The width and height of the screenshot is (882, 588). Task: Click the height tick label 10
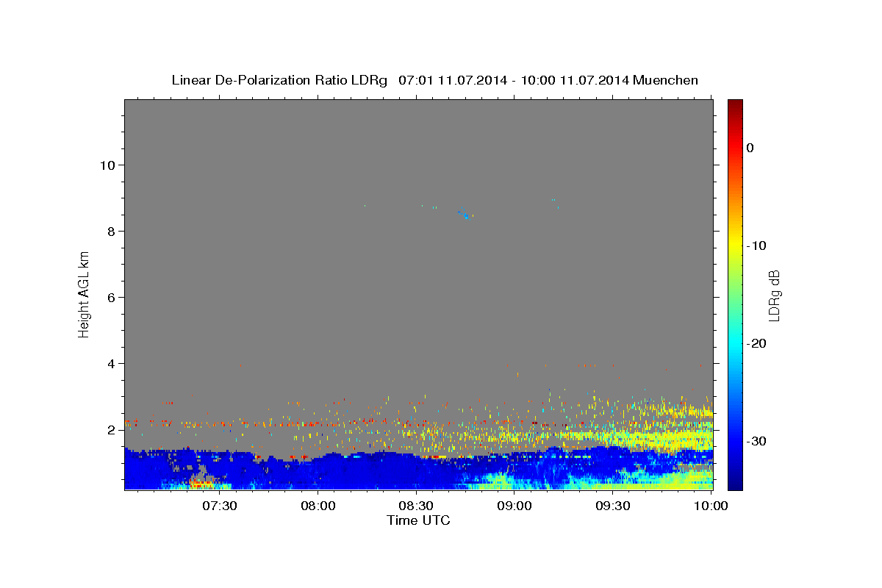tap(107, 165)
